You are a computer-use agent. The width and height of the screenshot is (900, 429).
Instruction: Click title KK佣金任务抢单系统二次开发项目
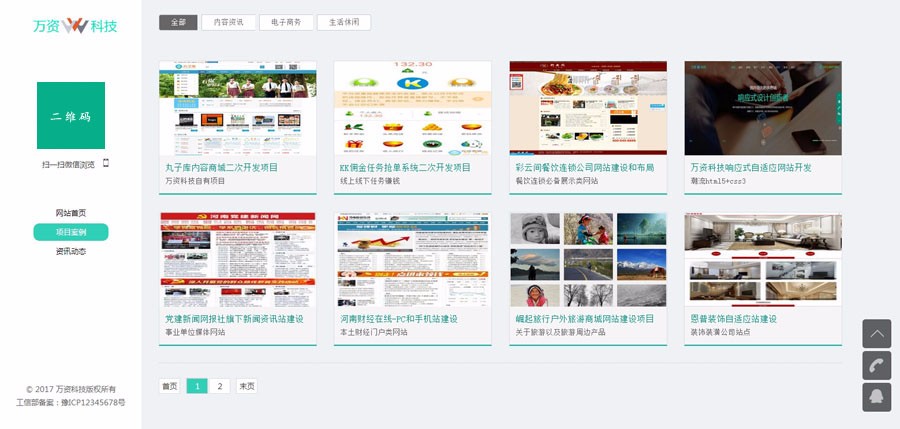[x=405, y=168]
